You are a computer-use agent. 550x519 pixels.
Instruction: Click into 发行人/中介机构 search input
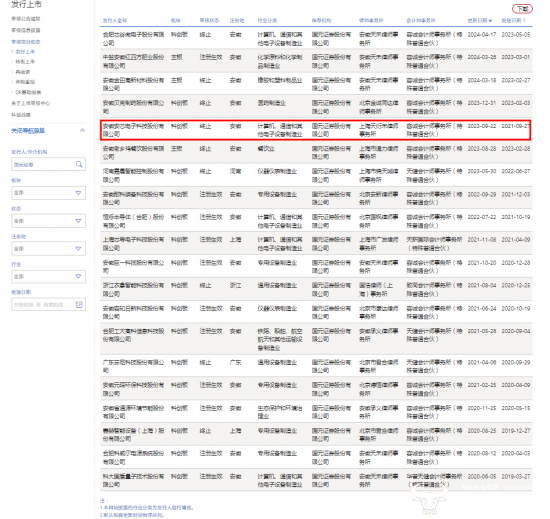43,164
